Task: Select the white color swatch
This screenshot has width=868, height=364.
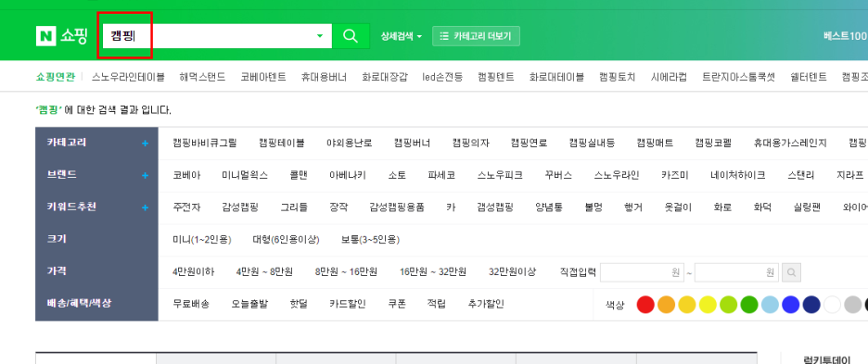Action: click(x=832, y=304)
